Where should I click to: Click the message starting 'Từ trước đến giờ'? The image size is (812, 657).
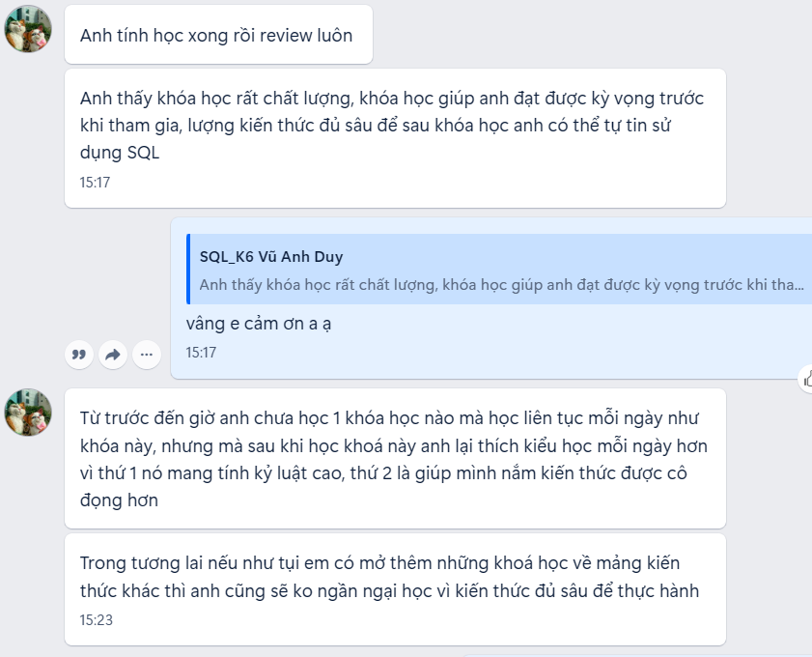pyautogui.click(x=394, y=459)
